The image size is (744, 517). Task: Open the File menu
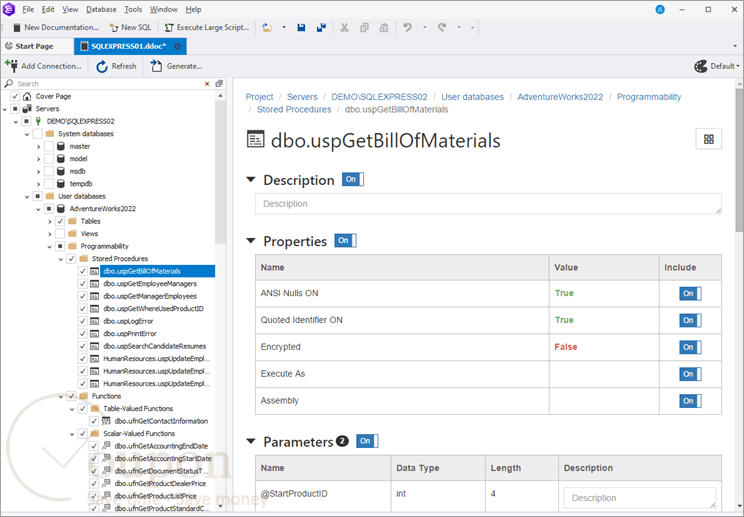click(28, 9)
